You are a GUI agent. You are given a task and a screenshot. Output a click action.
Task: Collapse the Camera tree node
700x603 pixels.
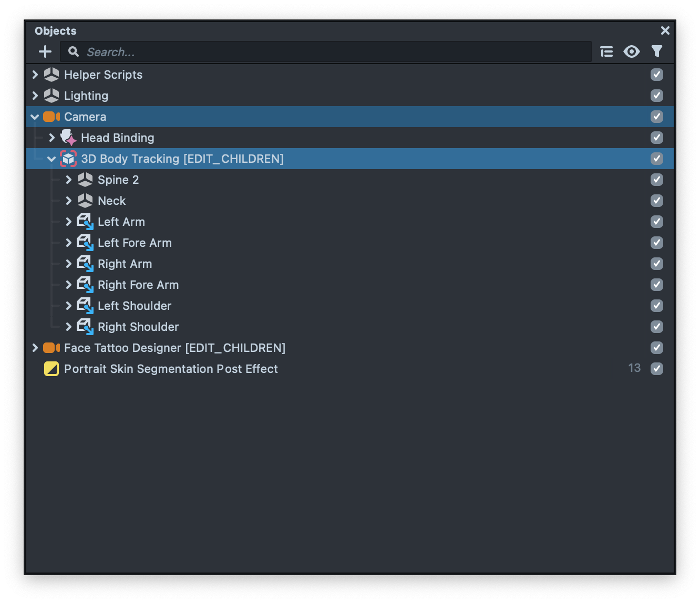(35, 117)
